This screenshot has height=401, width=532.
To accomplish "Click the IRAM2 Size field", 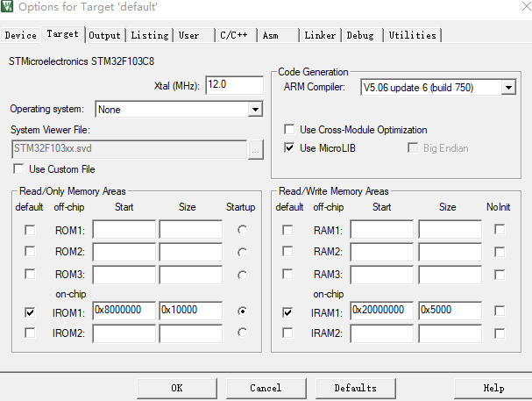I will 450,333.
